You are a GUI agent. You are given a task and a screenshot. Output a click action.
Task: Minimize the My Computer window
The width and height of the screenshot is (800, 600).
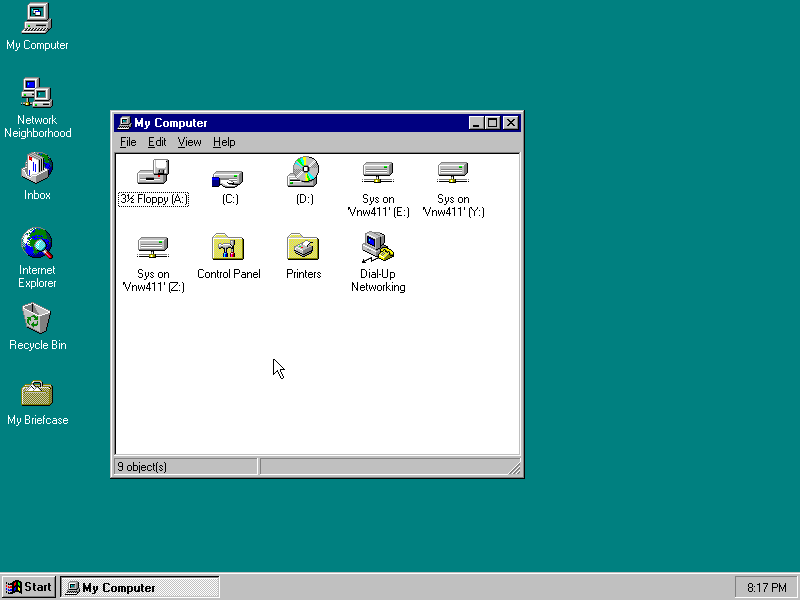tap(476, 123)
